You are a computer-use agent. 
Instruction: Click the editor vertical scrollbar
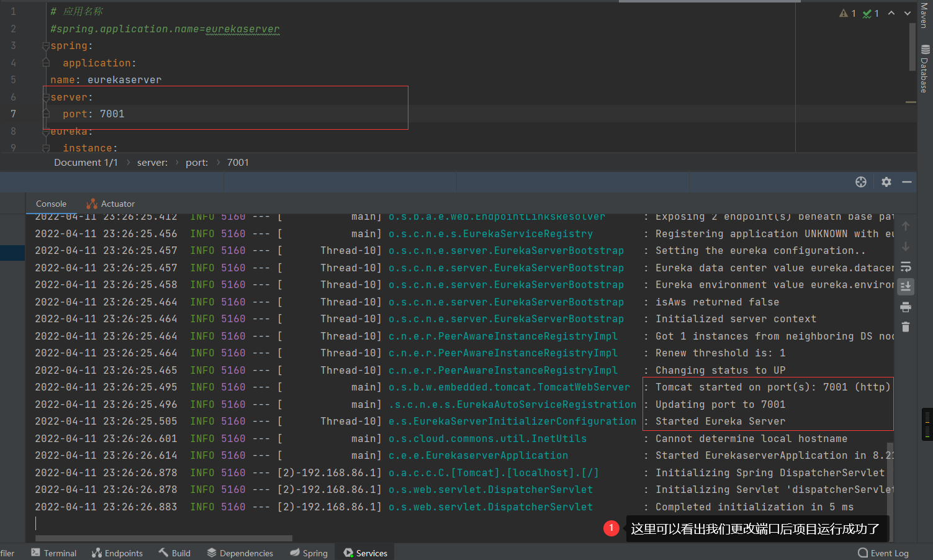[x=913, y=47]
